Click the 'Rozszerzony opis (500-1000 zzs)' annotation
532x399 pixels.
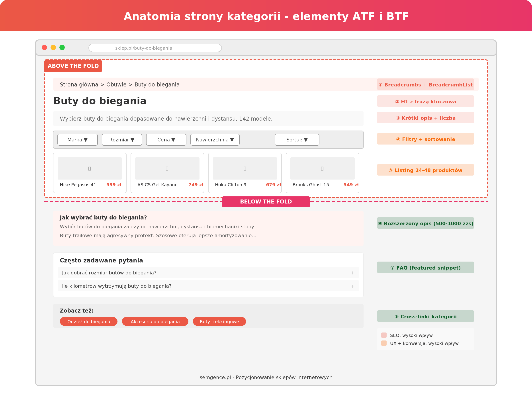click(x=425, y=223)
